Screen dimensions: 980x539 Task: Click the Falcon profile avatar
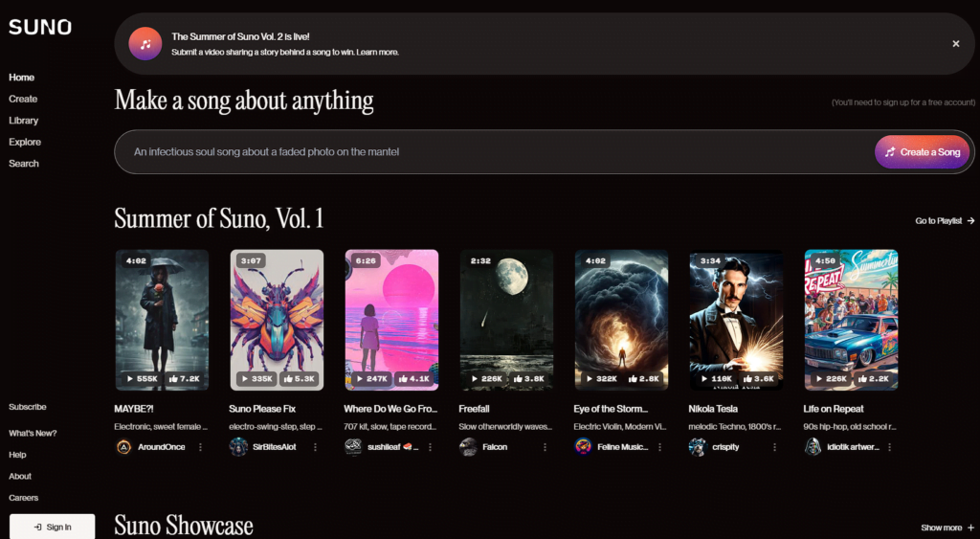(x=468, y=447)
